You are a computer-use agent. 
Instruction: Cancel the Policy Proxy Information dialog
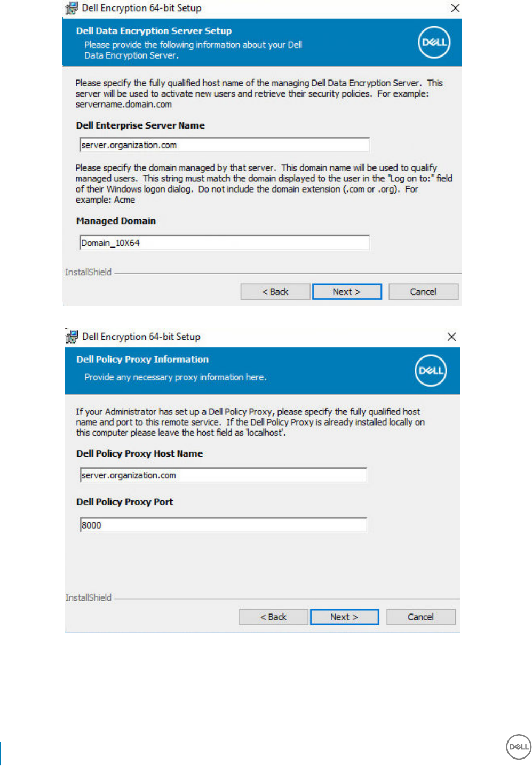(x=421, y=617)
